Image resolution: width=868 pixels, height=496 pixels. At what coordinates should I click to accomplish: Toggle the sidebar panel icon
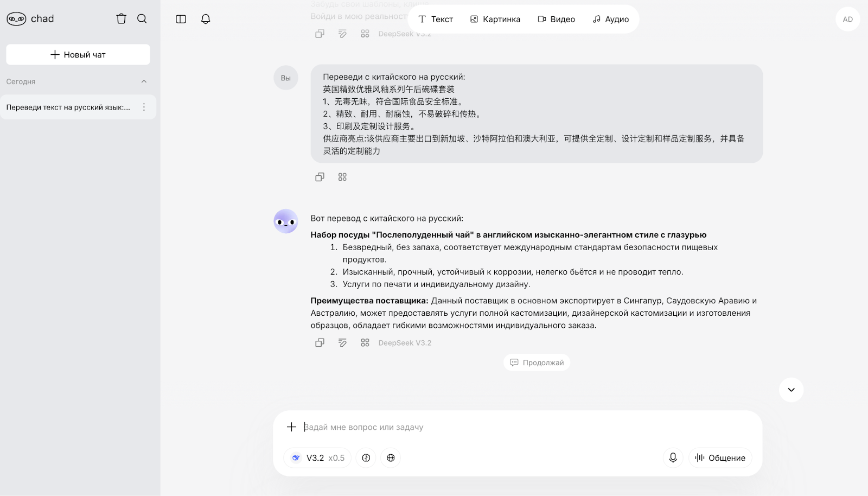click(181, 19)
